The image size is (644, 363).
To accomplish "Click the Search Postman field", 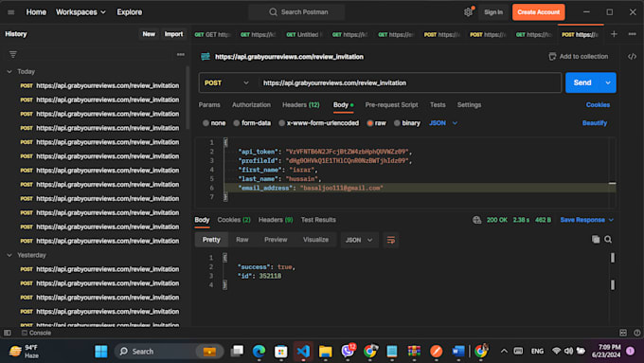I will coord(296,12).
